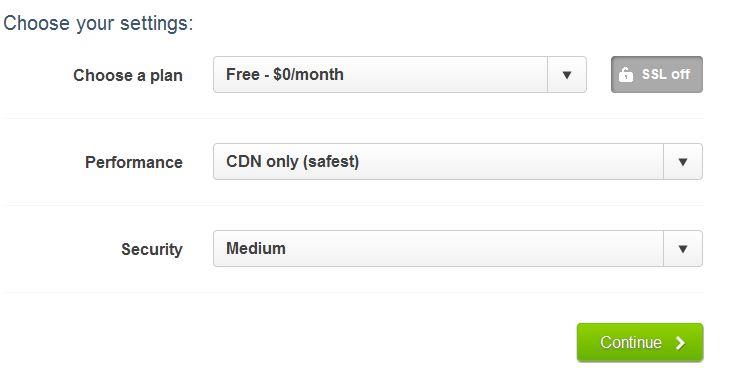743x377 pixels.
Task: Click the 'Performance' field label
Action: click(x=134, y=162)
